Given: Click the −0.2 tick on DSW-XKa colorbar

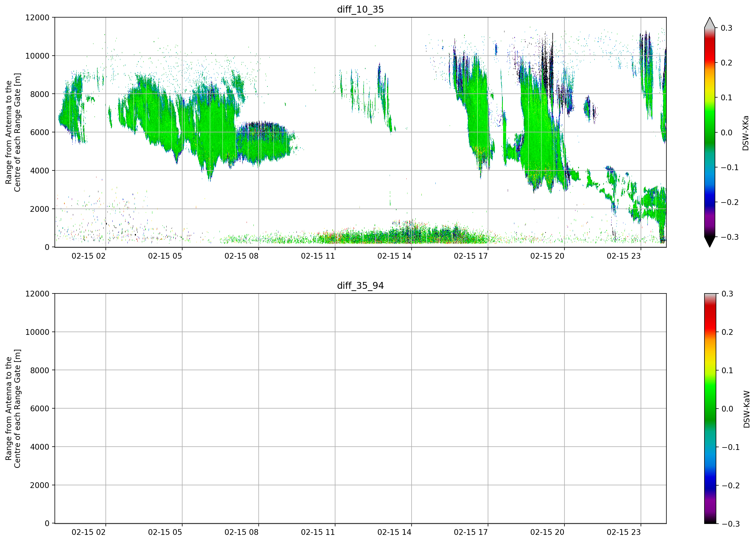Looking at the screenshot, I should (x=730, y=202).
